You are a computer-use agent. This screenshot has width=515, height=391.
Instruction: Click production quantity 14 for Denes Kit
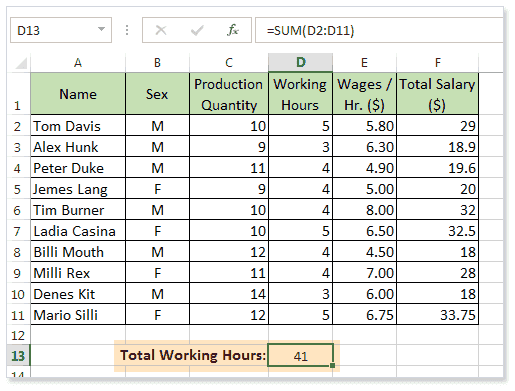coord(229,294)
